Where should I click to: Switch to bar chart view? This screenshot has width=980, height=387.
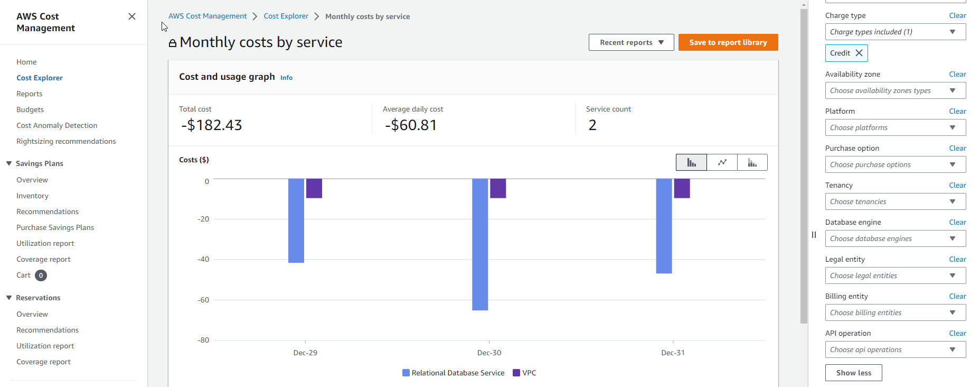click(691, 162)
